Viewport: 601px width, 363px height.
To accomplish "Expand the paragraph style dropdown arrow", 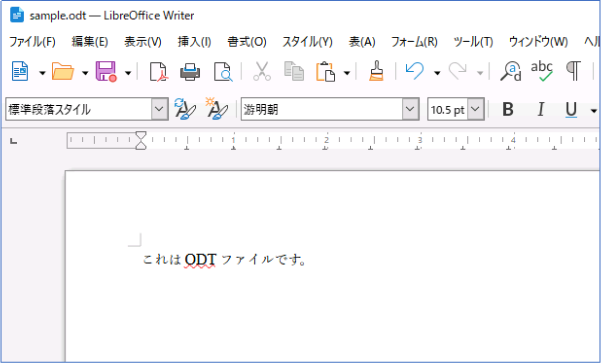I will 159,109.
